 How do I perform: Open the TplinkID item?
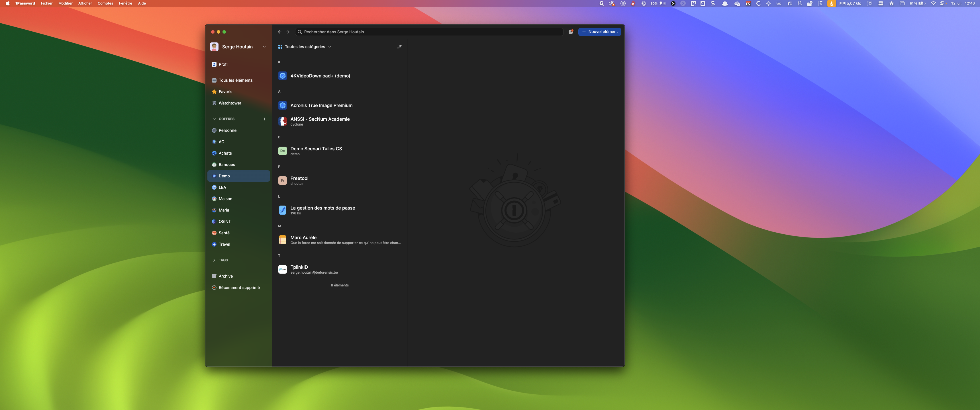[340, 270]
